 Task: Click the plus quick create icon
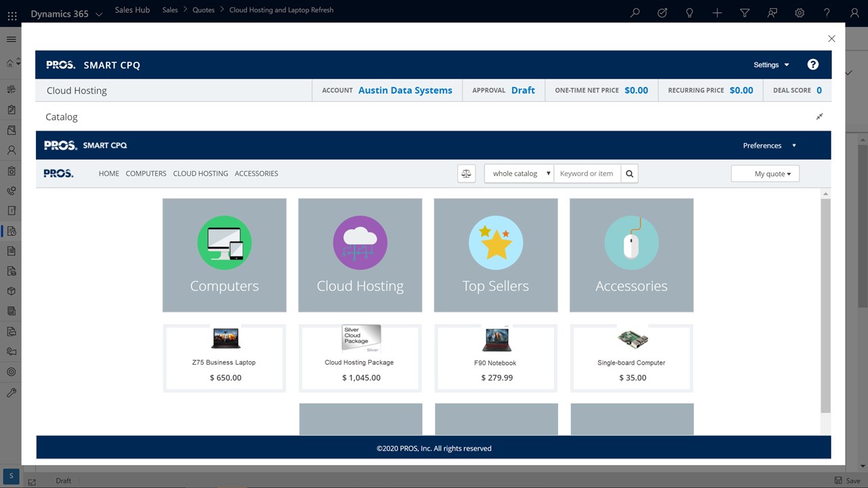(x=717, y=13)
